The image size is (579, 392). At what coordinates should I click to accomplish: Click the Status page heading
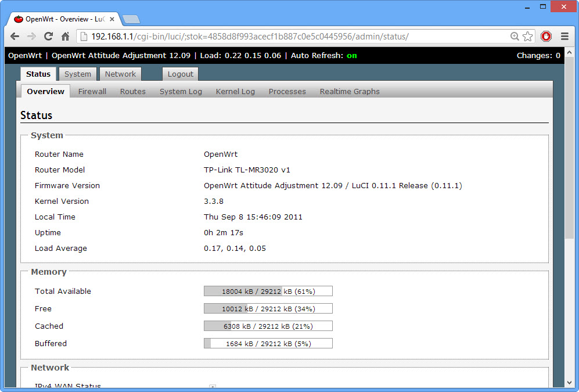pyautogui.click(x=36, y=115)
